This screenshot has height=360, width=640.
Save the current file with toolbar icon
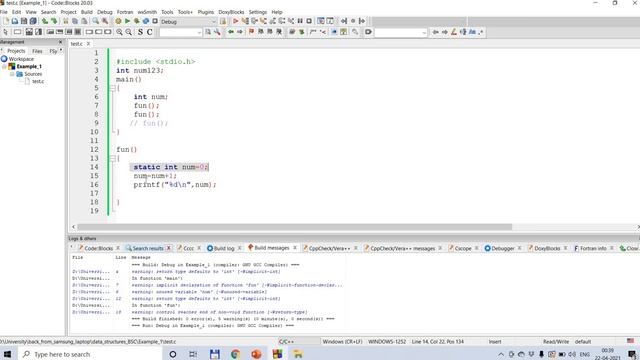pyautogui.click(x=24, y=21)
